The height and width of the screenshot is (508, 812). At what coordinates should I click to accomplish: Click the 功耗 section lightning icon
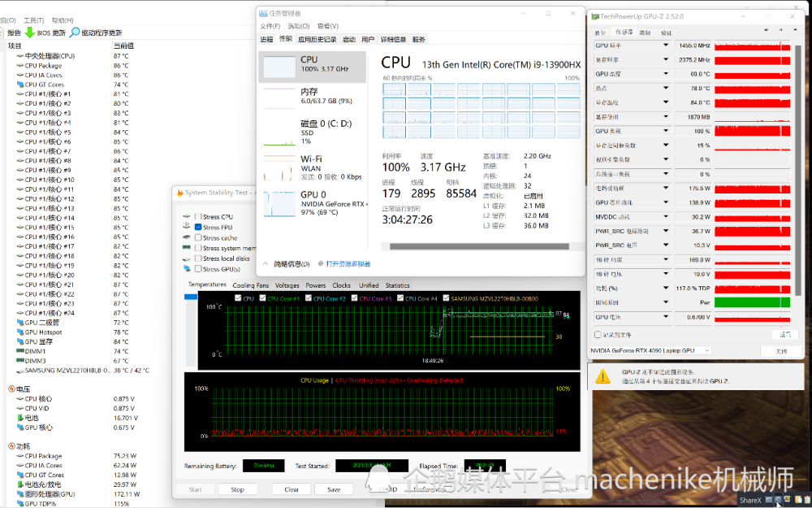[x=11, y=445]
